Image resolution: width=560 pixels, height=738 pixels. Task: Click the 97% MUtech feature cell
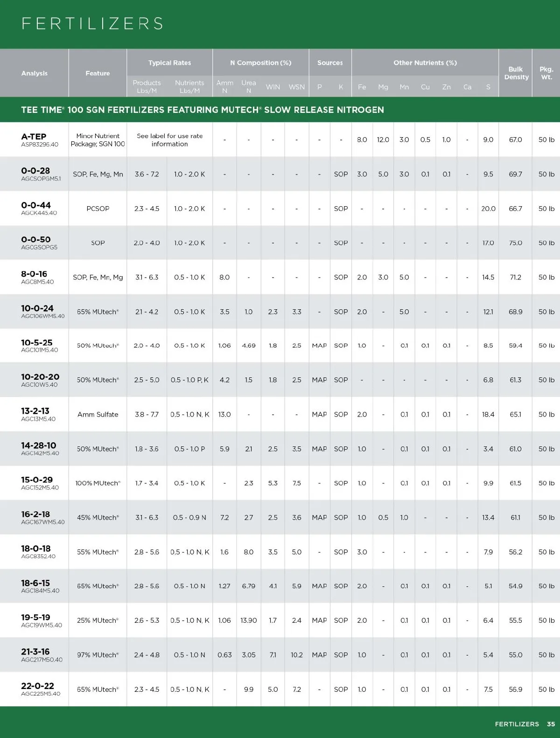[98, 655]
